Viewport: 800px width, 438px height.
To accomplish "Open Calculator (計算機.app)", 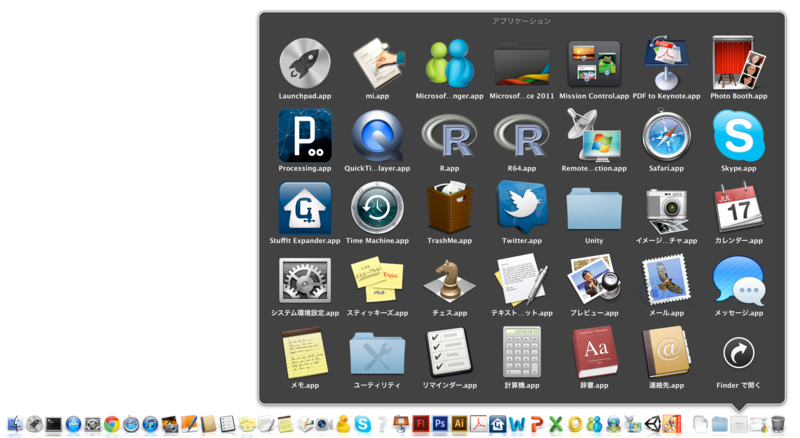I will [x=521, y=352].
